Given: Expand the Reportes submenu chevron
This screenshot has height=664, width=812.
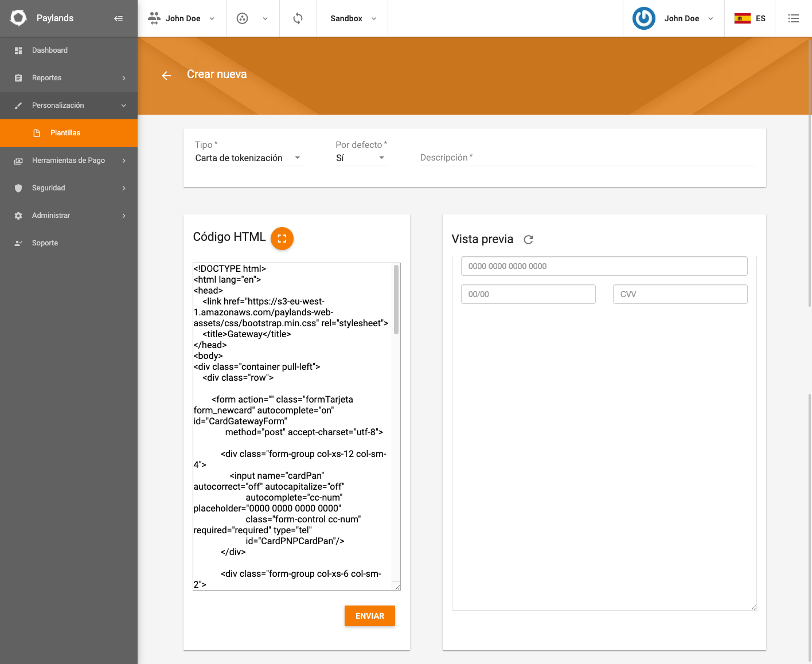Looking at the screenshot, I should (124, 78).
